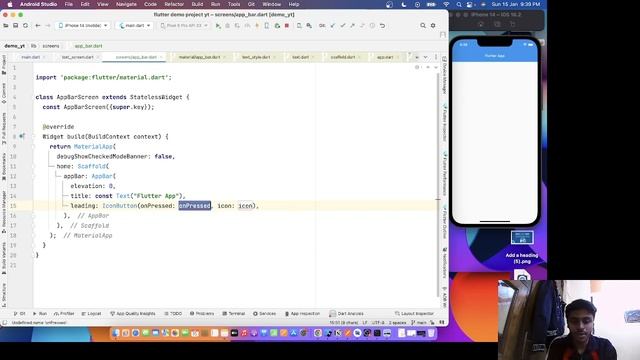Switch to the material/app_bar.dart tab
This screenshot has height=360, width=640.
click(x=200, y=57)
